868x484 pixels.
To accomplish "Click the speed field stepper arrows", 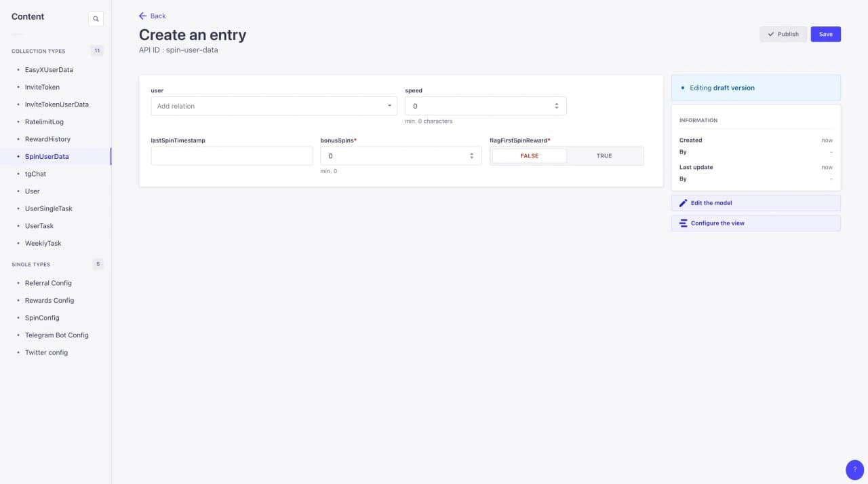I will 556,106.
